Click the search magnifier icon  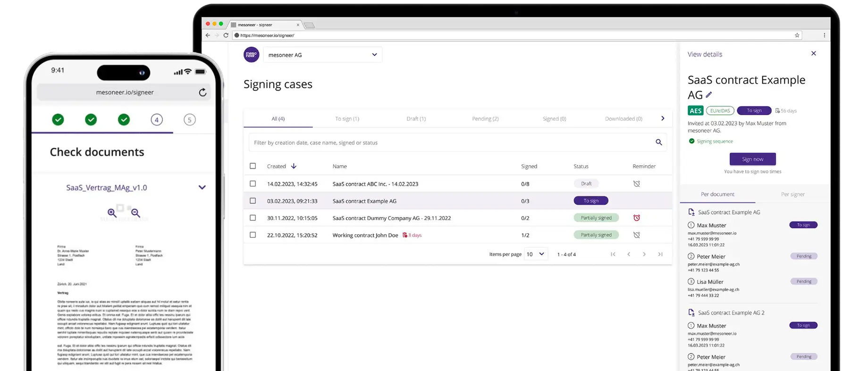(x=658, y=143)
